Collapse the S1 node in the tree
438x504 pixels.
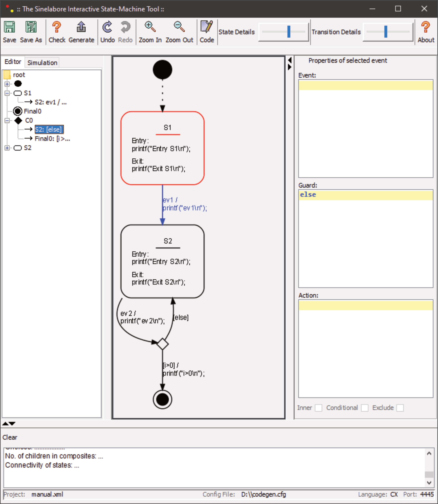7,93
